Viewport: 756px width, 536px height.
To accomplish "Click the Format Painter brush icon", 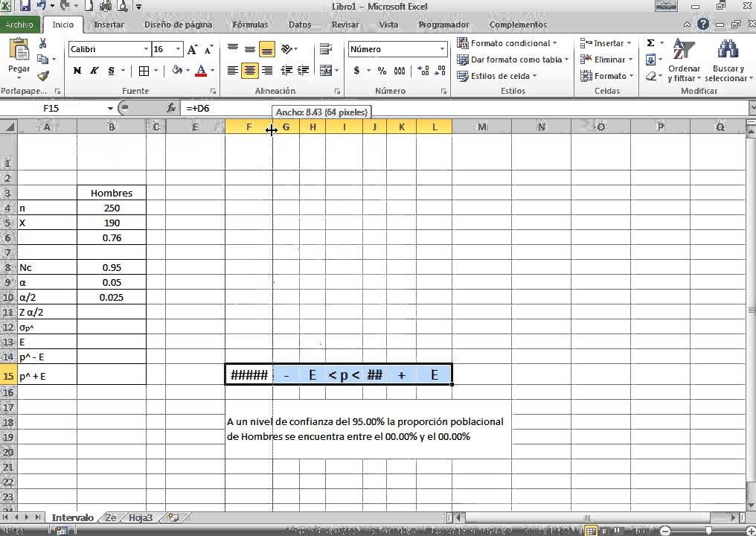I will (x=42, y=75).
